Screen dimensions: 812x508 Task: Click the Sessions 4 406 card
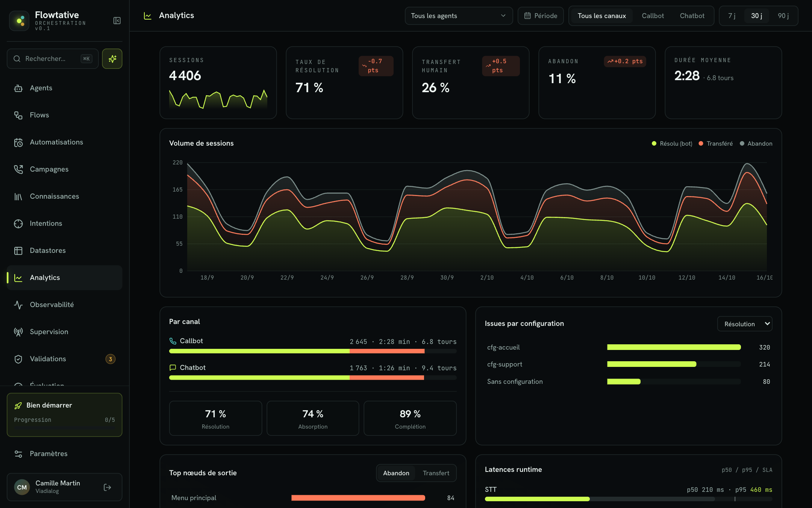tap(218, 83)
